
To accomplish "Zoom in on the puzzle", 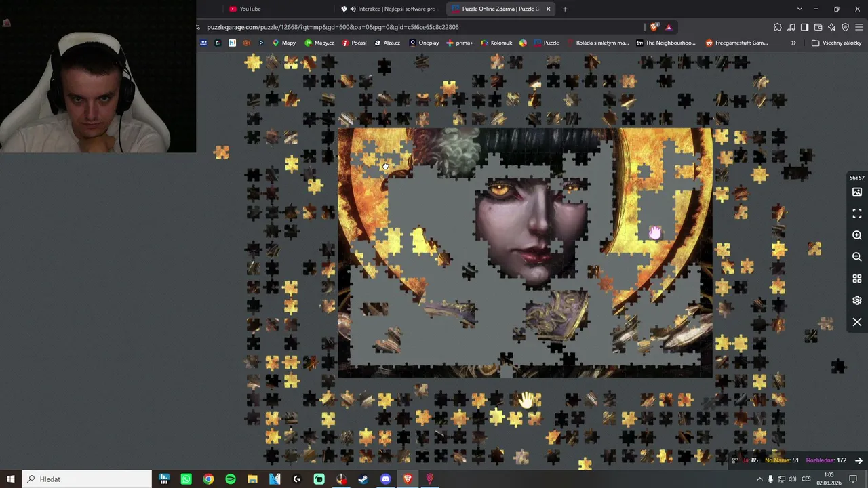I will click(x=857, y=235).
